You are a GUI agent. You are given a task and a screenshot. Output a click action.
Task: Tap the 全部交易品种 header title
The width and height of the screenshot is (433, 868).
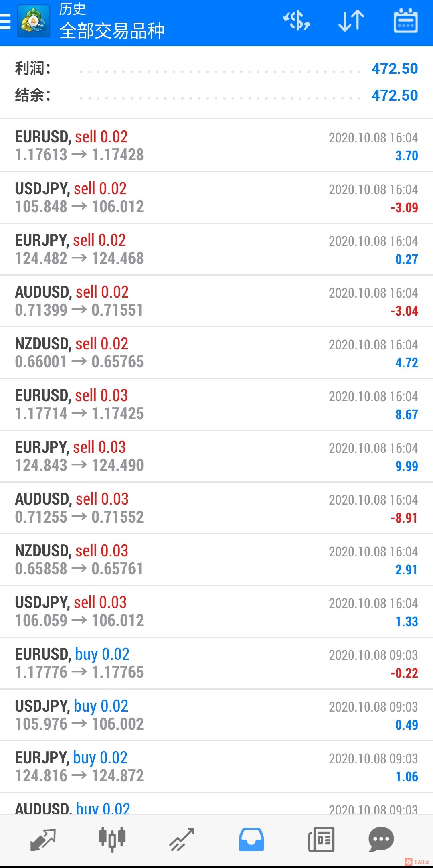(x=112, y=31)
